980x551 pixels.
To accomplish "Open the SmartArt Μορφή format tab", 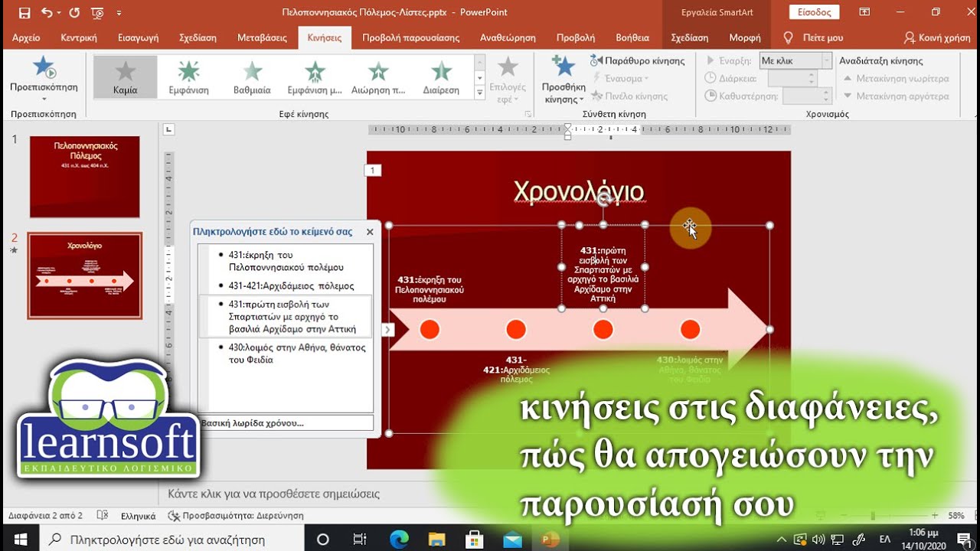I will (745, 37).
